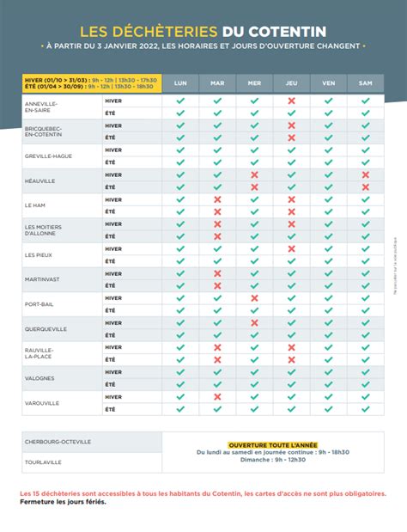Image resolution: width=407 pixels, height=532 pixels.
Task: Click the Cherbourg-Octeville row label
Action: click(x=58, y=442)
